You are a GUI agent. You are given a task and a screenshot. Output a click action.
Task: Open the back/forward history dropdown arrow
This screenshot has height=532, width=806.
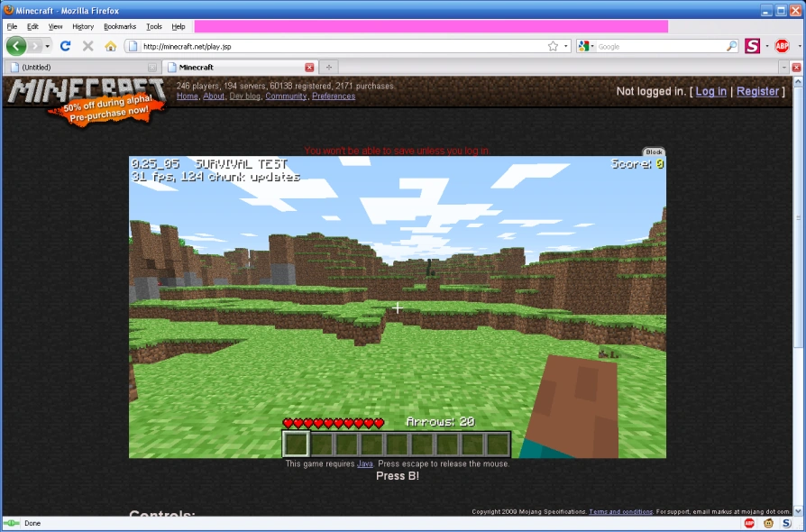[x=47, y=46]
